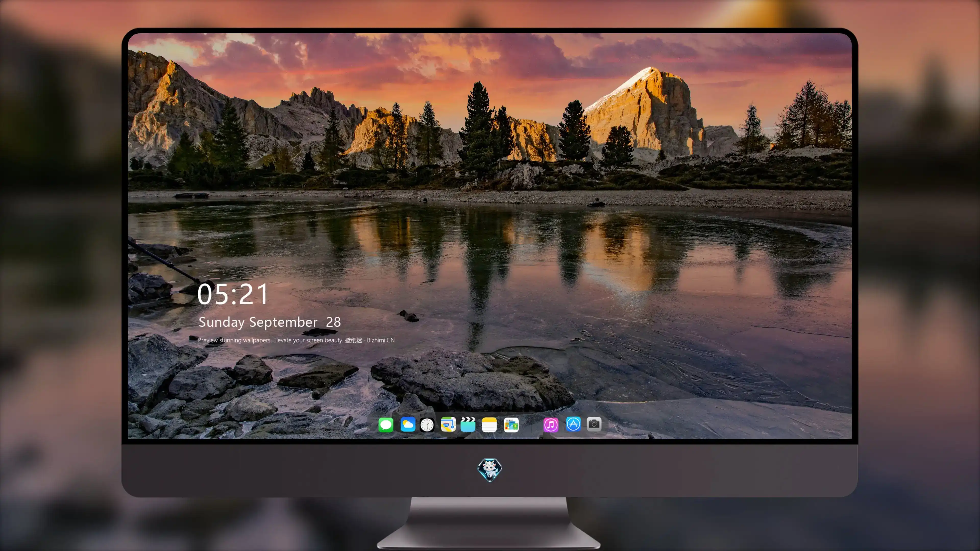Open the Messages app in the dock
The height and width of the screenshot is (551, 980).
(x=386, y=424)
